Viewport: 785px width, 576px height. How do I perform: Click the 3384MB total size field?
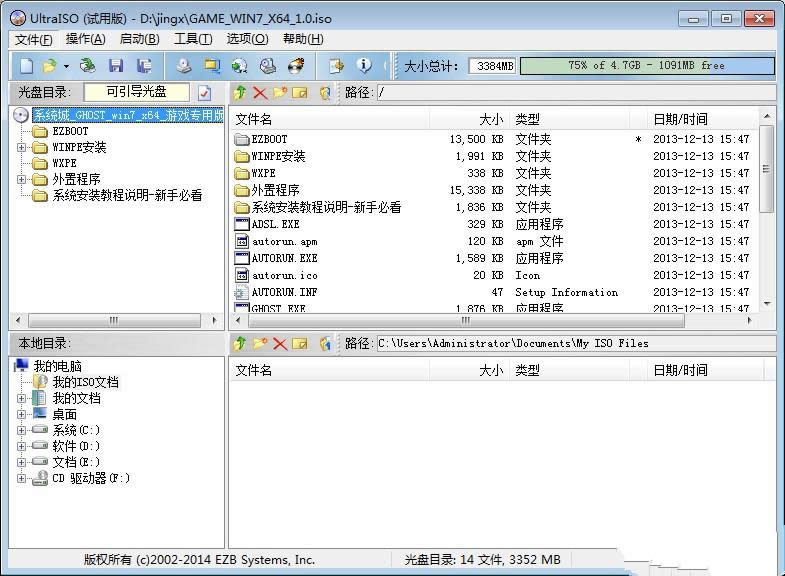pos(492,66)
